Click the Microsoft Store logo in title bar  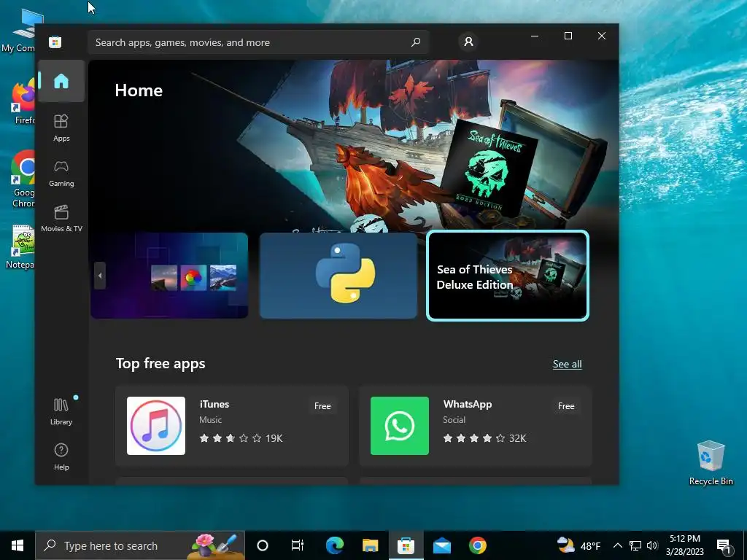click(x=55, y=42)
